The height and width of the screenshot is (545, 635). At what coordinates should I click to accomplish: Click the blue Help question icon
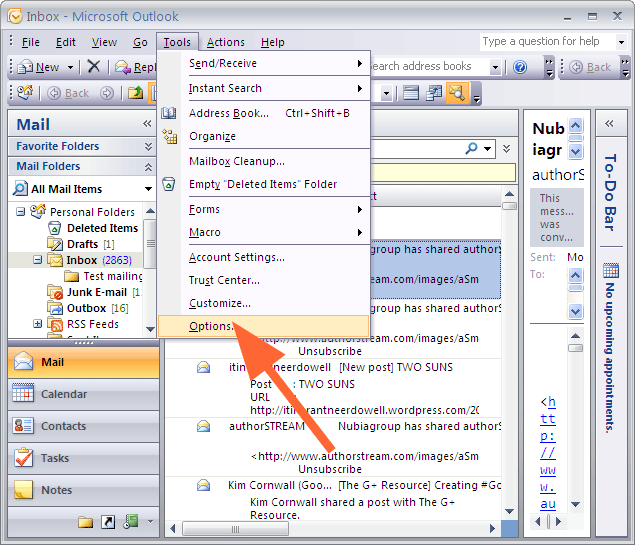[520, 67]
